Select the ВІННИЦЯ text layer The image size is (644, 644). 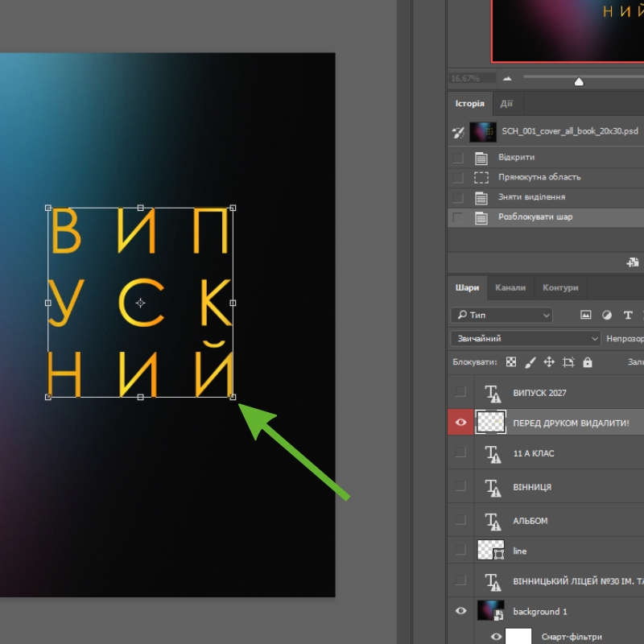(532, 487)
